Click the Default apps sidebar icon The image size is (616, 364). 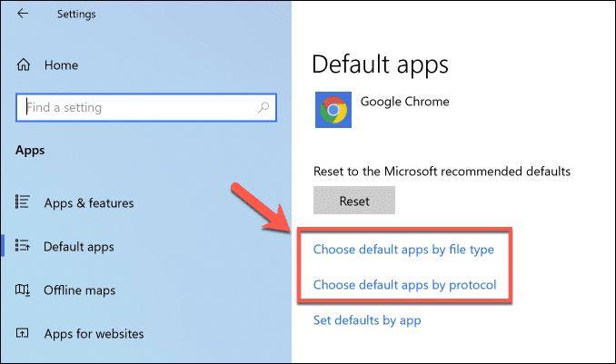(x=24, y=246)
